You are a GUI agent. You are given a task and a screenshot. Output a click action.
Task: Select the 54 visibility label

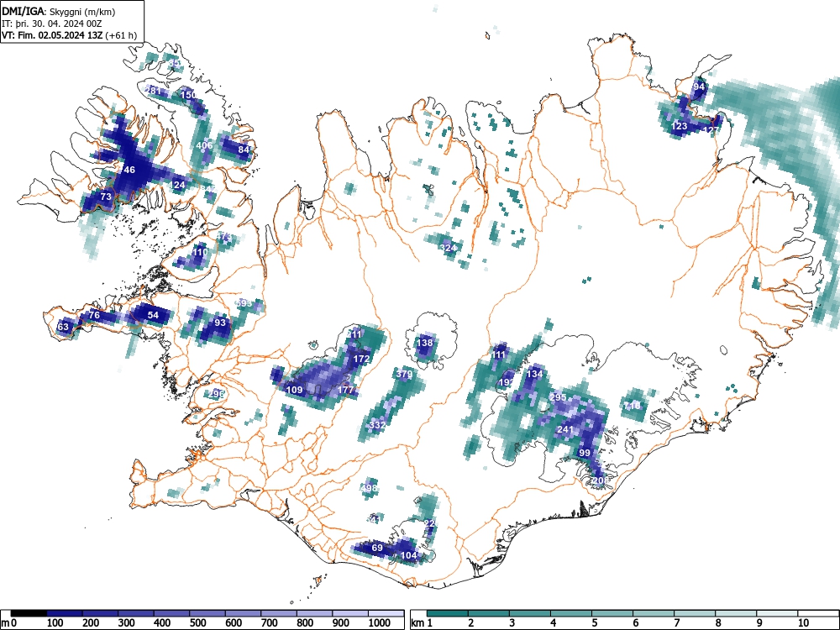click(x=153, y=315)
